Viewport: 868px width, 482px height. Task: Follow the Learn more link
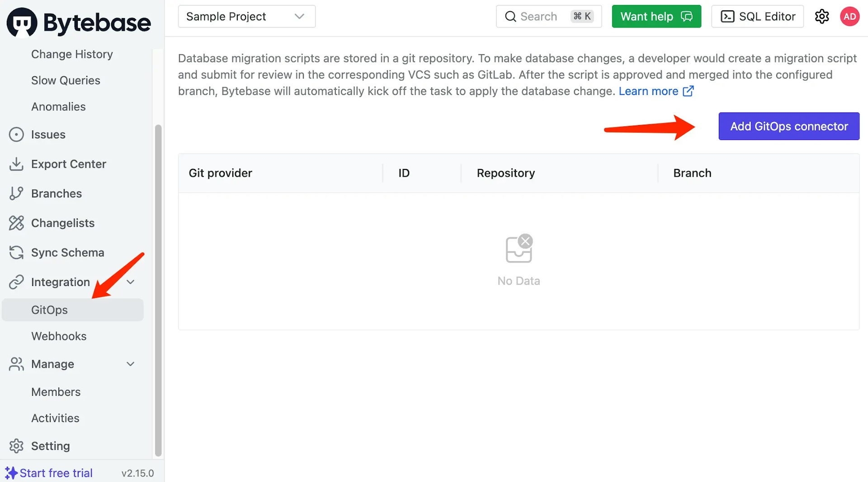(648, 91)
